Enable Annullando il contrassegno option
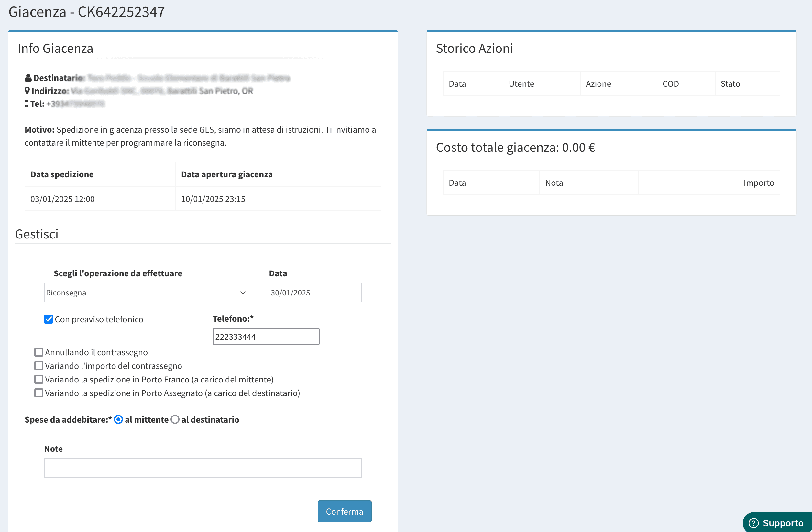Screen dimensions: 812x532 tap(39, 352)
